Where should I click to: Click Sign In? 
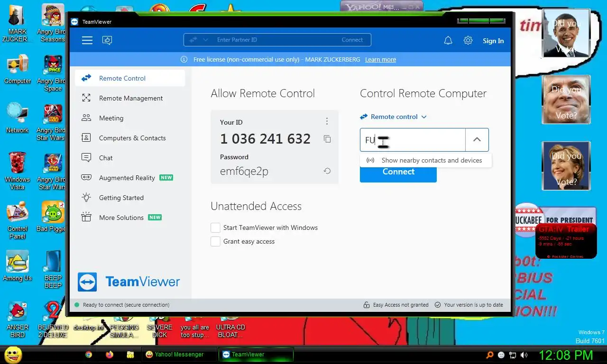click(x=493, y=41)
